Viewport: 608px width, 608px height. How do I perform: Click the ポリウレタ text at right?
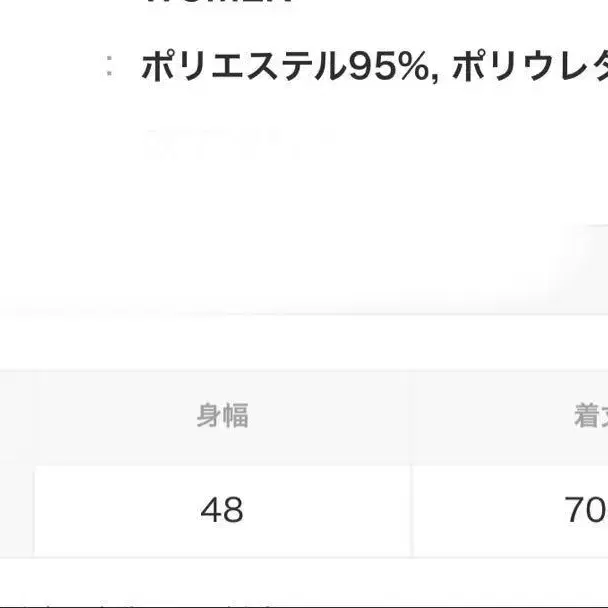tap(530, 66)
